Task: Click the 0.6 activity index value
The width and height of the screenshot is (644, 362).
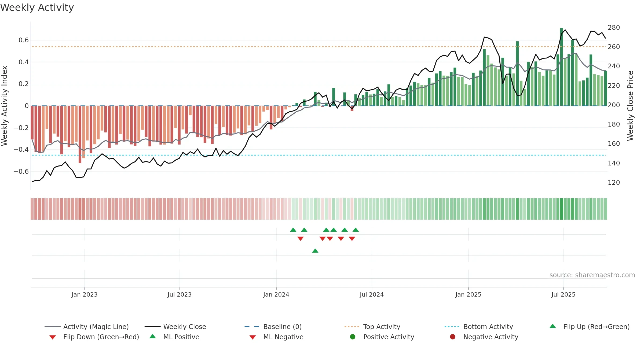Action: coord(24,40)
